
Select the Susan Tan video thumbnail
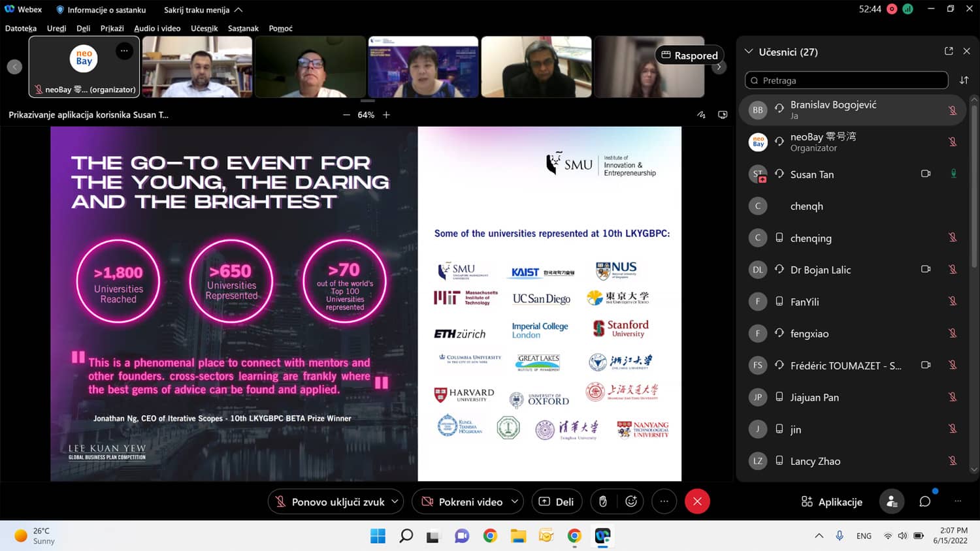click(423, 67)
